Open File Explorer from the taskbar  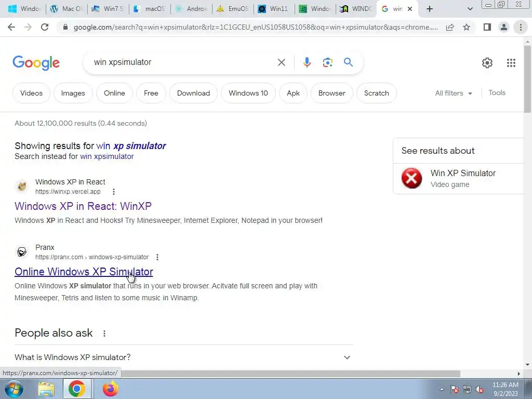tap(46, 389)
